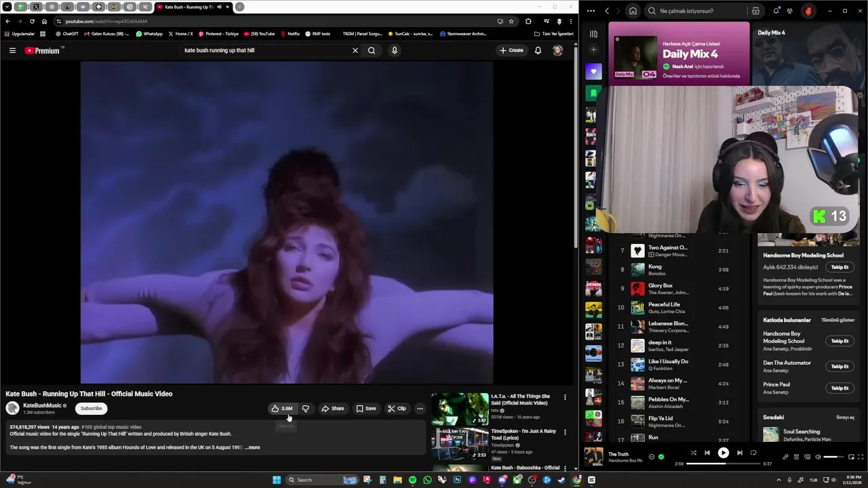
Task: Open Spotify from the Windows taskbar
Action: tap(412, 480)
